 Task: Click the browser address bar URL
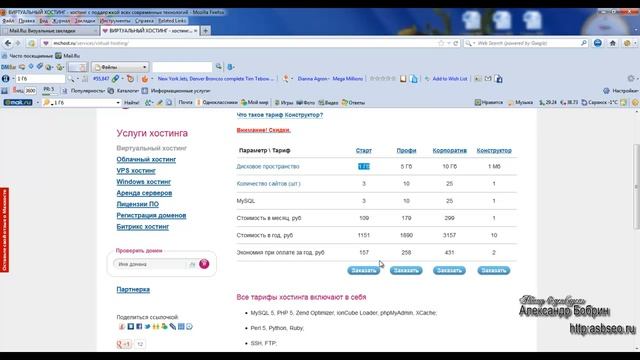click(x=91, y=43)
